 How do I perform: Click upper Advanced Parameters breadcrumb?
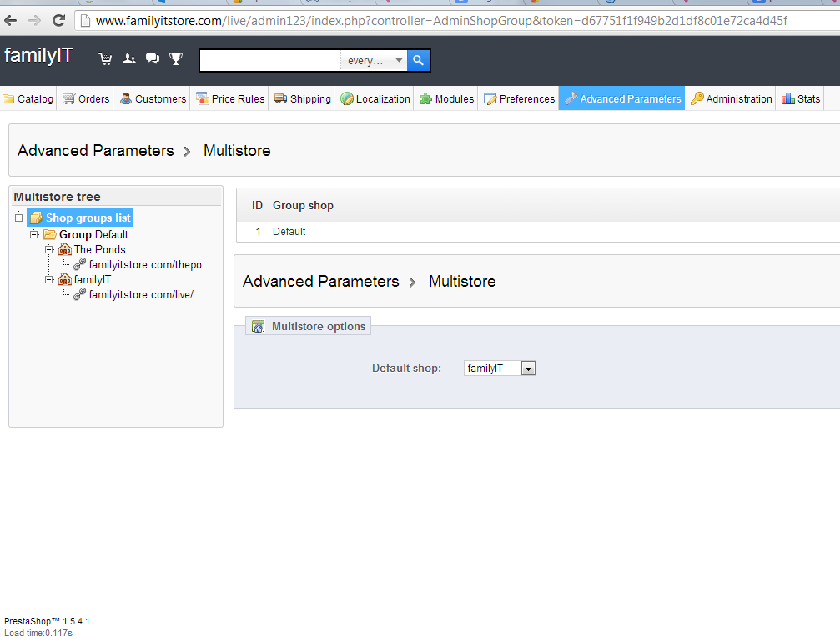pos(96,150)
